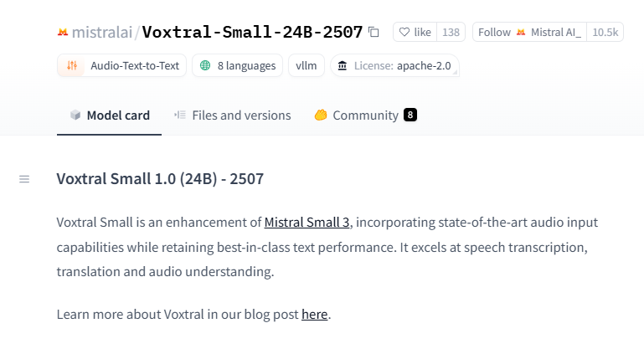Click the vllm library tag
644x359 pixels.
(307, 65)
